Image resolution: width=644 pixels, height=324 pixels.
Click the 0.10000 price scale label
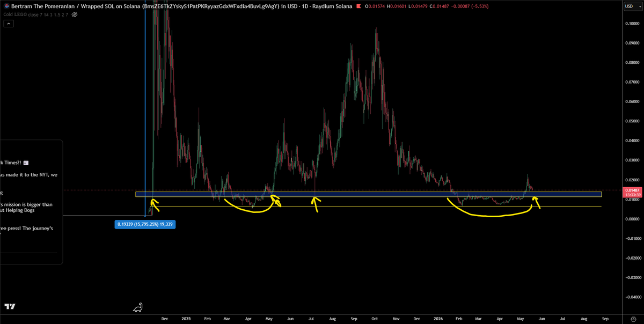click(632, 24)
